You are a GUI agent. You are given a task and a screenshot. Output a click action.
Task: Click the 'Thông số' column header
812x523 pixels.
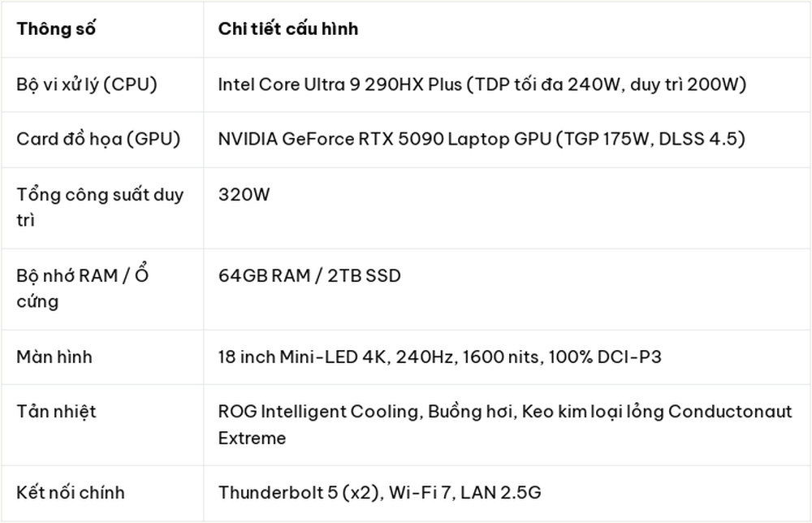pos(56,29)
